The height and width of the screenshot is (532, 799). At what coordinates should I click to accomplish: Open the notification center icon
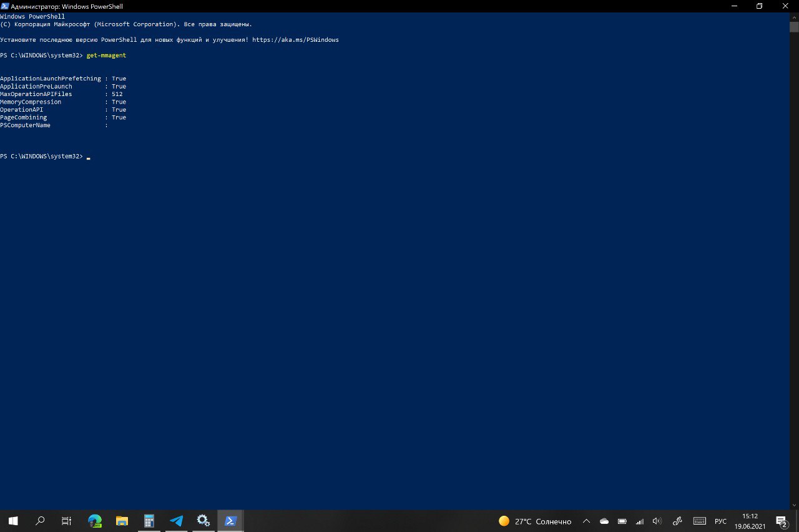[x=782, y=521]
